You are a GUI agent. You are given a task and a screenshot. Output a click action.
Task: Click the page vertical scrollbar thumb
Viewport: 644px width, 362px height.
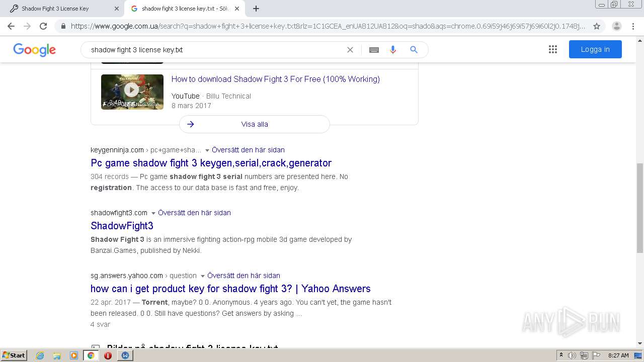(639, 208)
